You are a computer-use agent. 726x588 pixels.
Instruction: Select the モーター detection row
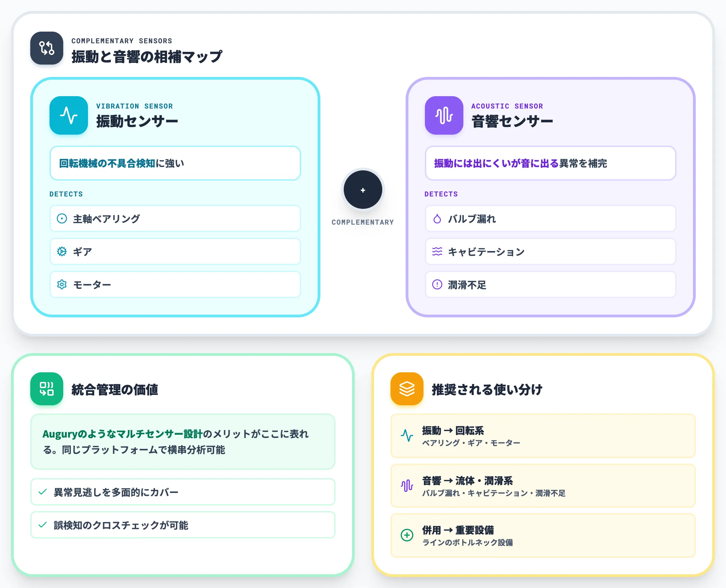click(x=175, y=284)
